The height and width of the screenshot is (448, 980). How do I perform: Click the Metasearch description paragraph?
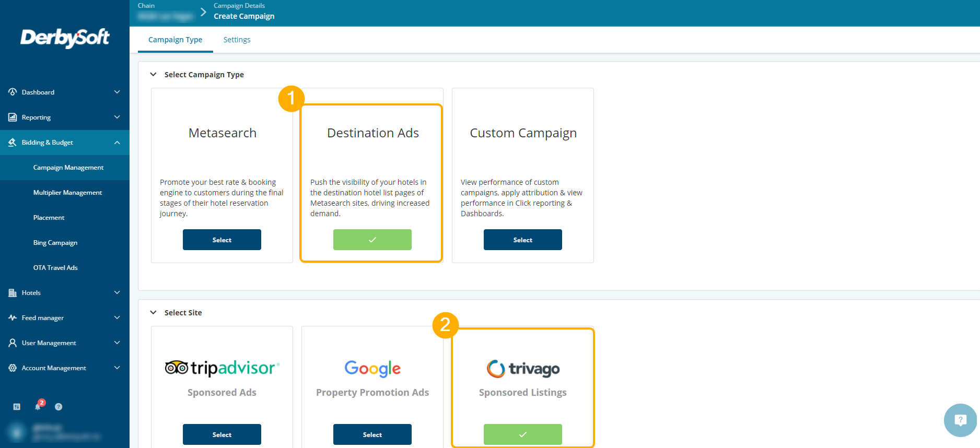222,198
